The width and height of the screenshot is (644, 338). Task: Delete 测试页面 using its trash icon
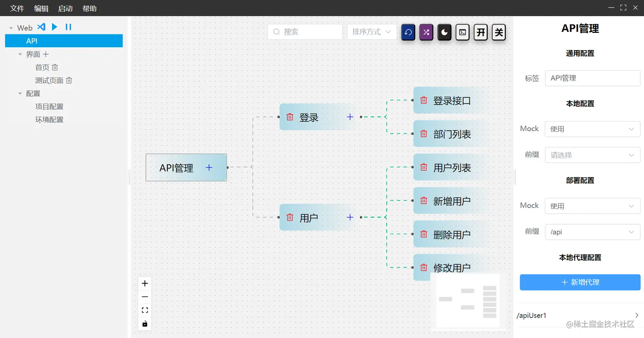(68, 80)
